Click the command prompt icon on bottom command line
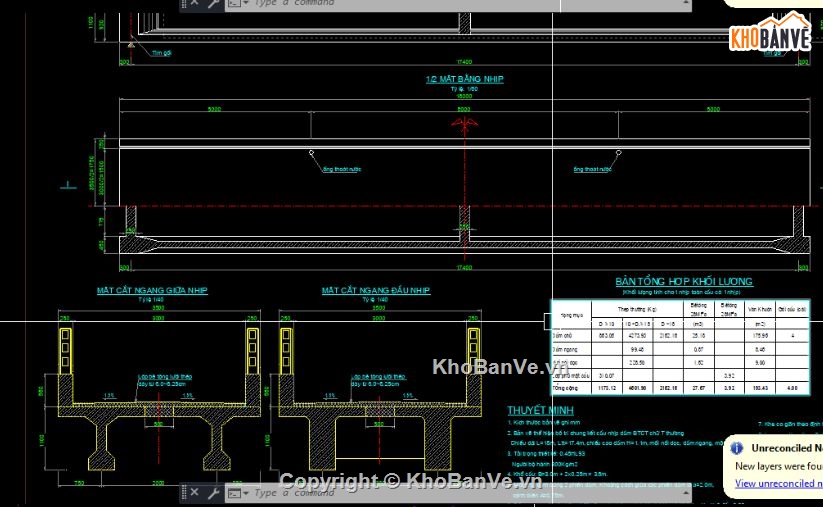Screen dimensions: 823x507 point(234,493)
